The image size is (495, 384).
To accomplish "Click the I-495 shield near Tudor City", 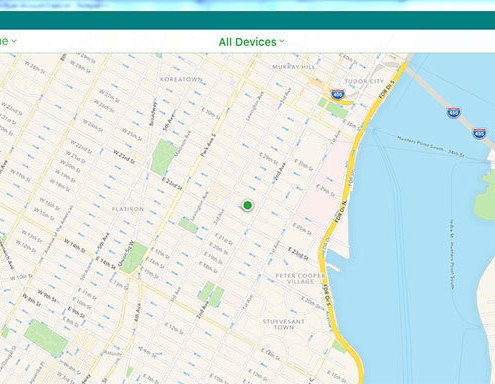I will [338, 94].
